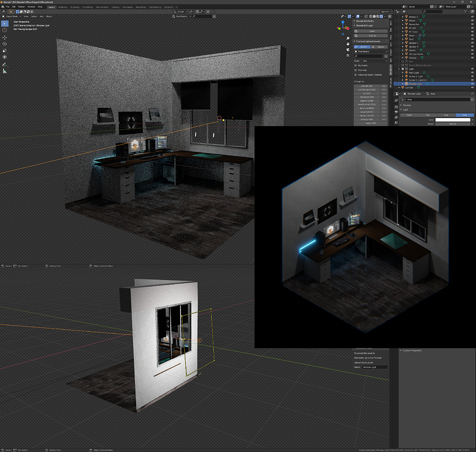Switch to the Shading workspace tab
476x452 pixels.
point(115,7)
